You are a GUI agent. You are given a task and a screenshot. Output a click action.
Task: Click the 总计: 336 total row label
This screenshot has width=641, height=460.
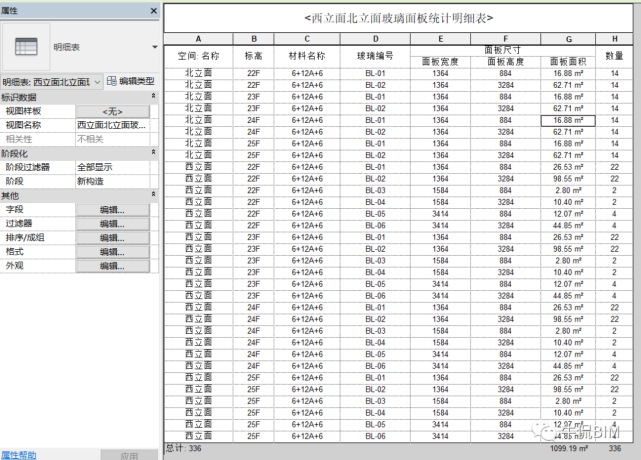[x=183, y=449]
